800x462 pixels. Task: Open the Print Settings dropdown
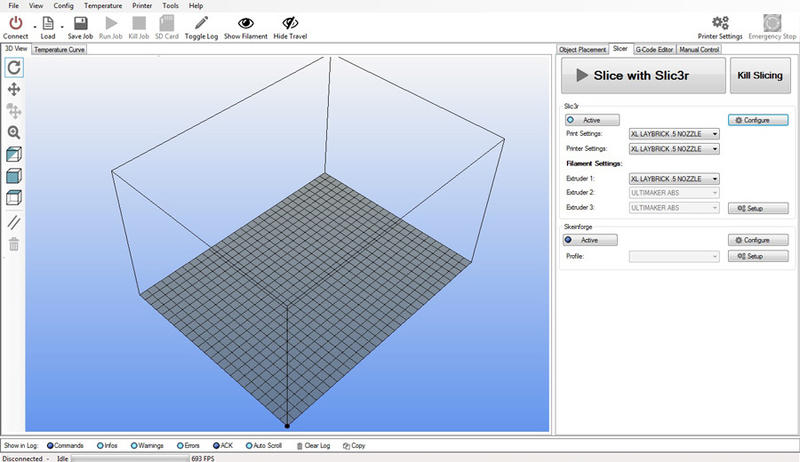point(675,133)
